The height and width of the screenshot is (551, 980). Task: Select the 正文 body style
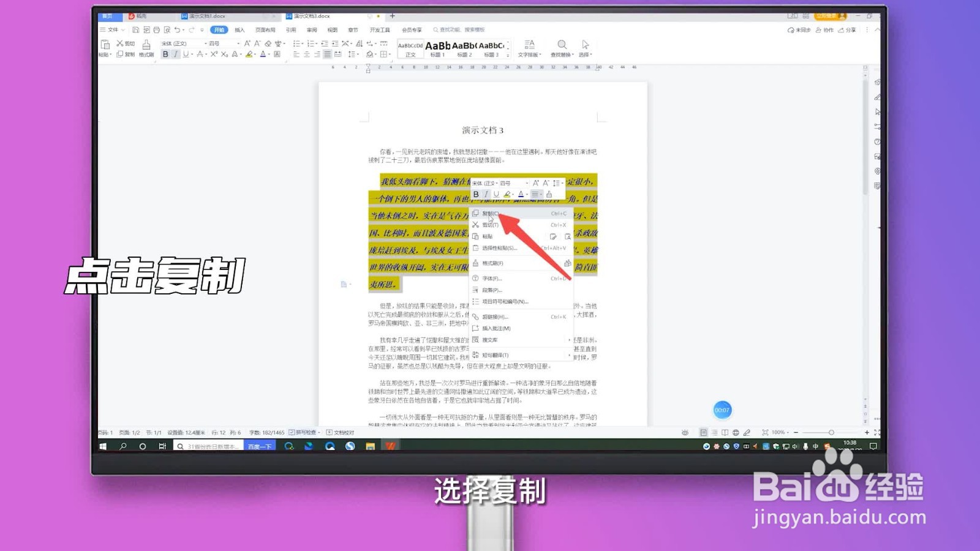tap(410, 48)
